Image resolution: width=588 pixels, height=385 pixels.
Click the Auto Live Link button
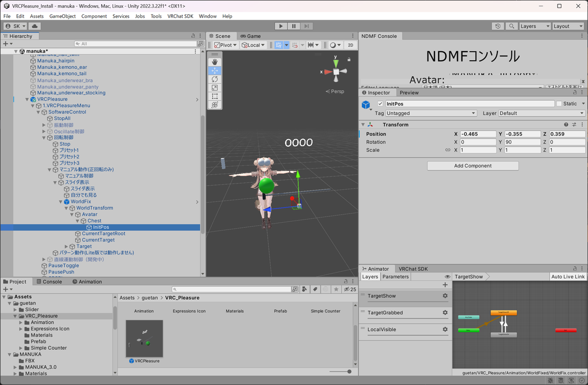point(568,277)
